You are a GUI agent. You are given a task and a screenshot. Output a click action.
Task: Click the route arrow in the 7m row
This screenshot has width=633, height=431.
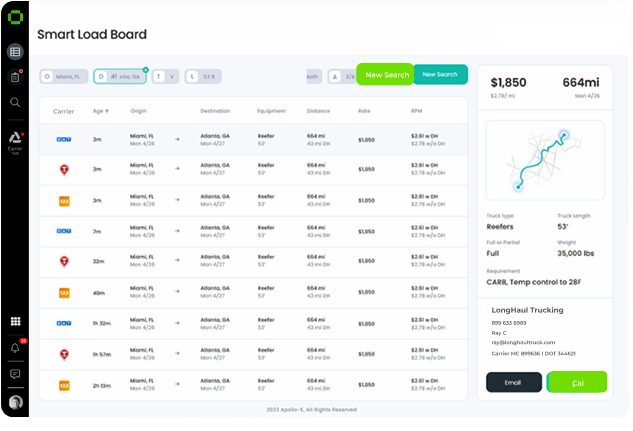point(177,231)
